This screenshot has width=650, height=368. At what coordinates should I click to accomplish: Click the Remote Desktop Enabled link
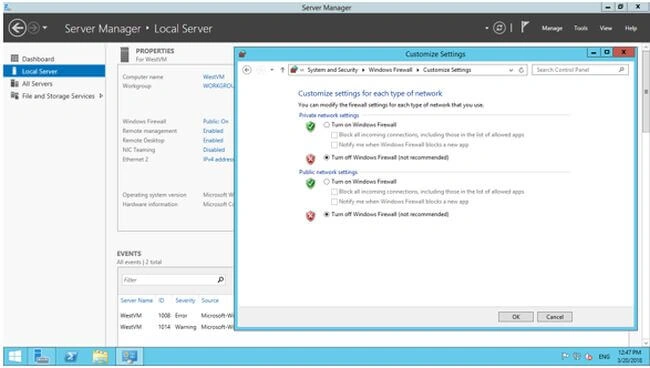click(x=213, y=140)
